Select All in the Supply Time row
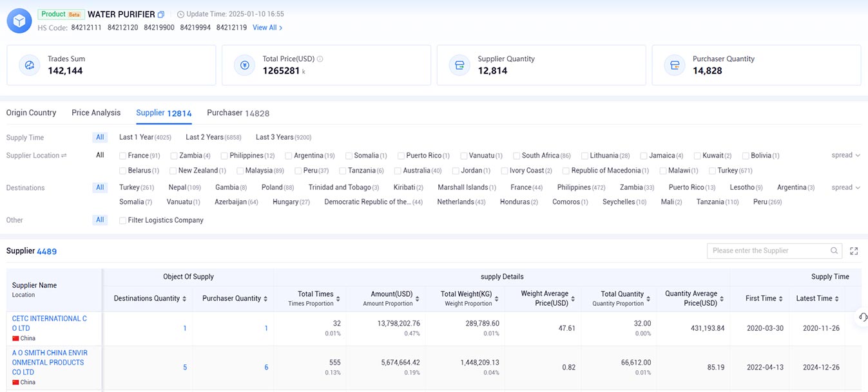 pyautogui.click(x=100, y=137)
